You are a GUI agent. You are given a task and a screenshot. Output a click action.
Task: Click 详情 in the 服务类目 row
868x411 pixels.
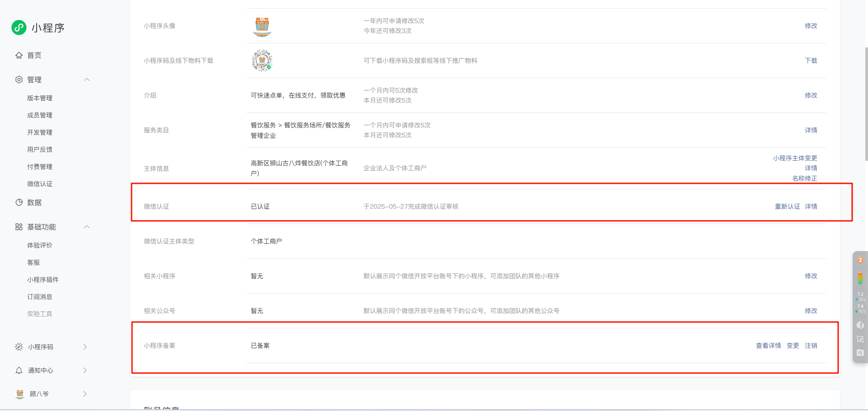click(811, 130)
